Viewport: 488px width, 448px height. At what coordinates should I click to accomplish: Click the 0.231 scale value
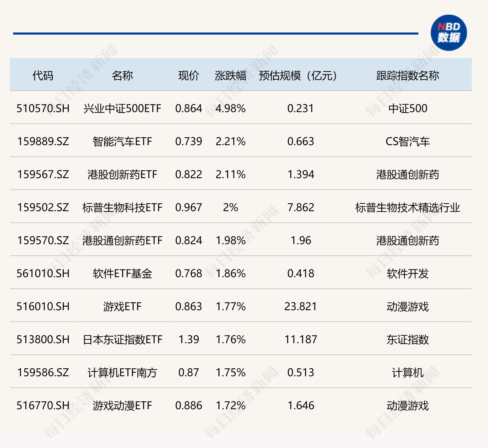pos(301,108)
